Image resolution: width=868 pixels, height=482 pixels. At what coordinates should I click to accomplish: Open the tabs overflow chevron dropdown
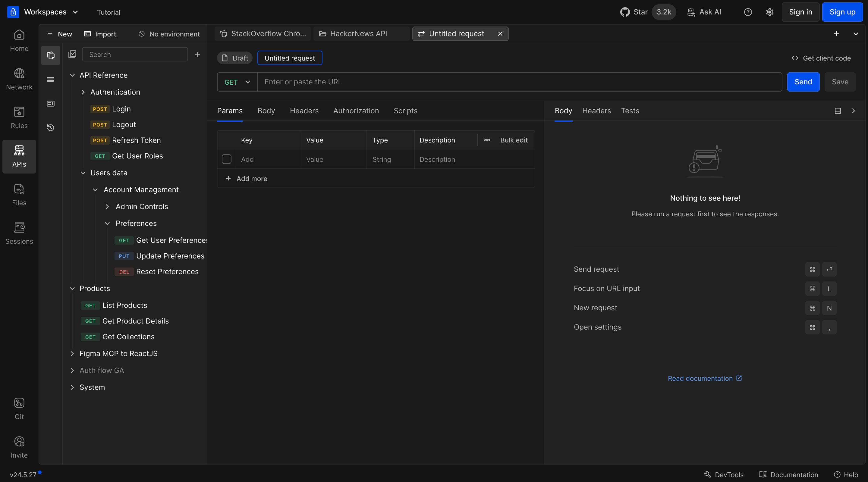coord(856,34)
